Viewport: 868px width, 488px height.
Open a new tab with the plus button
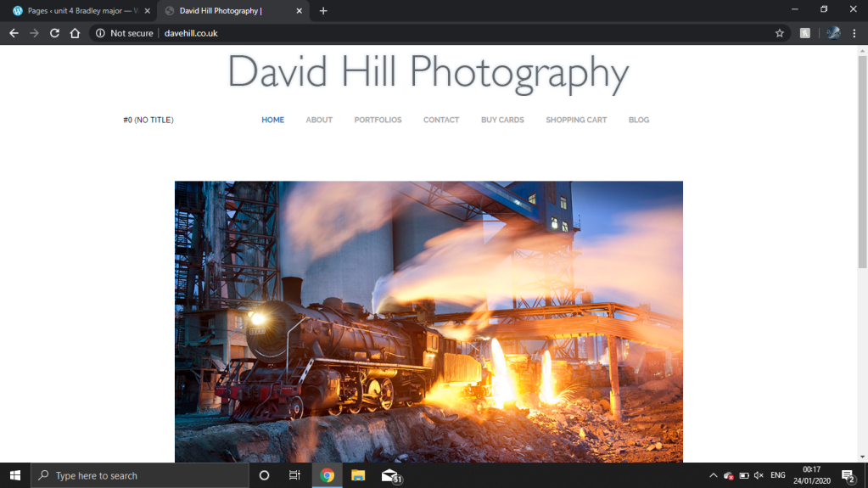pyautogui.click(x=323, y=11)
